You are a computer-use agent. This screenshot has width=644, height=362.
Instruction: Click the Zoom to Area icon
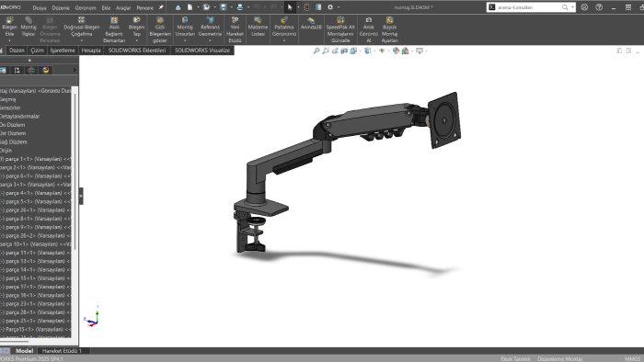tap(326, 51)
